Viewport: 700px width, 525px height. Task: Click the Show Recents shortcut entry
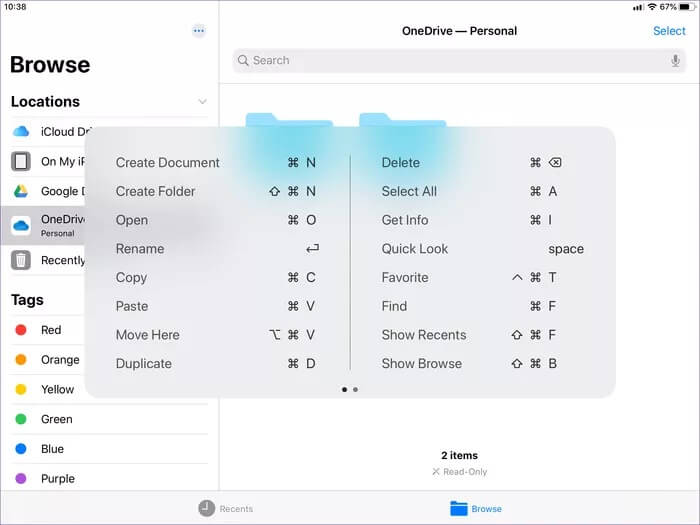tap(483, 335)
